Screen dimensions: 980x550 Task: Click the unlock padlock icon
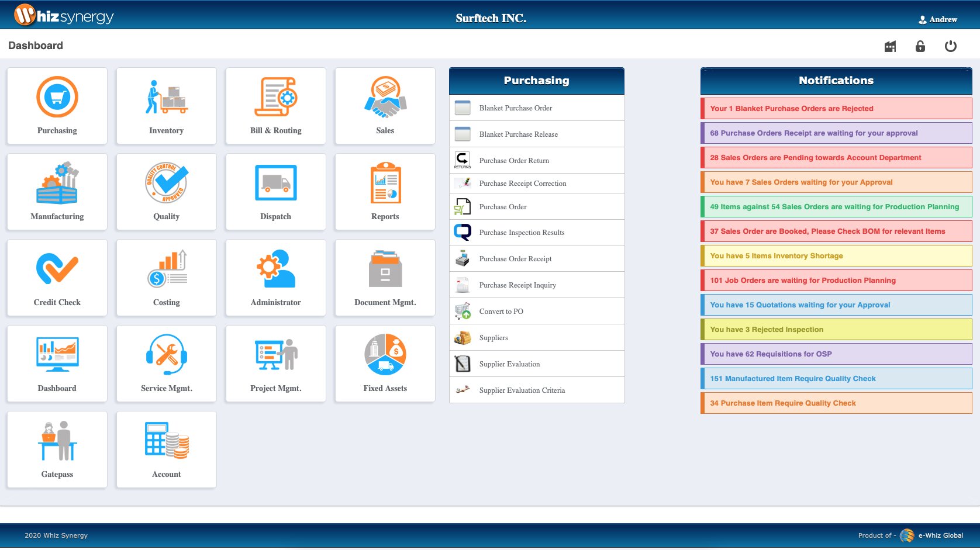coord(920,46)
